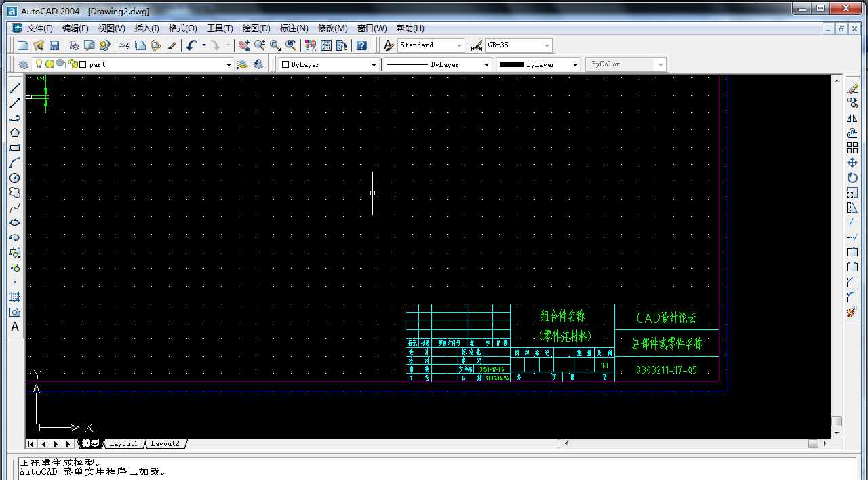
Task: Activate the Zoom Realtime tool
Action: (260, 45)
